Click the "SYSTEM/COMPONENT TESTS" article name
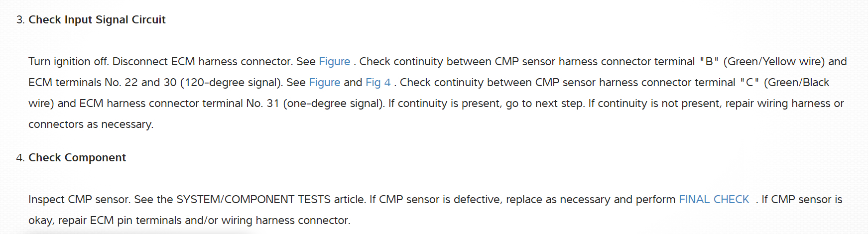This screenshot has width=868, height=234. tap(253, 199)
